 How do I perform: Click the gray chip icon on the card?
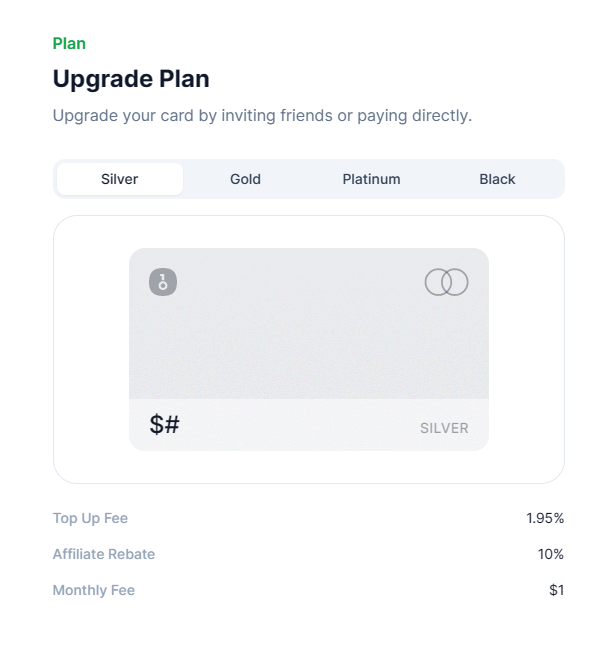point(163,282)
